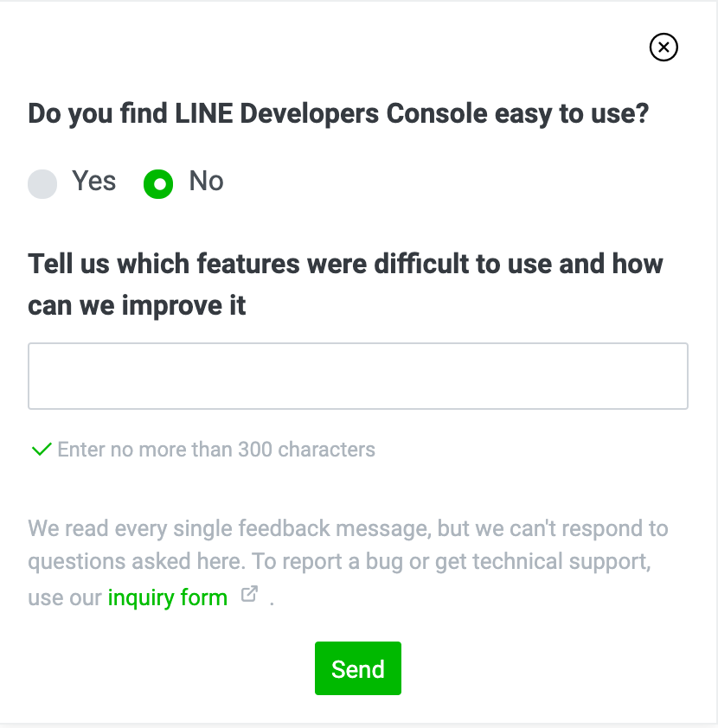Click the "We read every single feedback" text line
Viewport: 718px width, 728px height.
(x=348, y=528)
